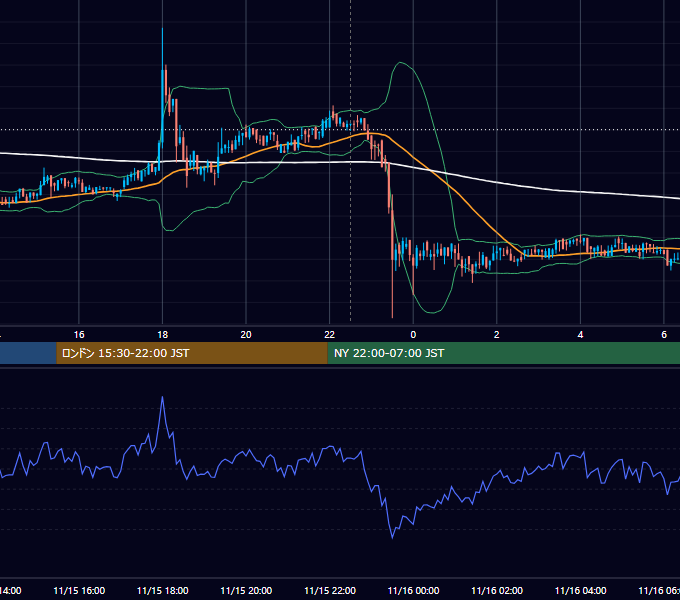
Task: Click the hour 0 axis label
Action: pyautogui.click(x=413, y=334)
